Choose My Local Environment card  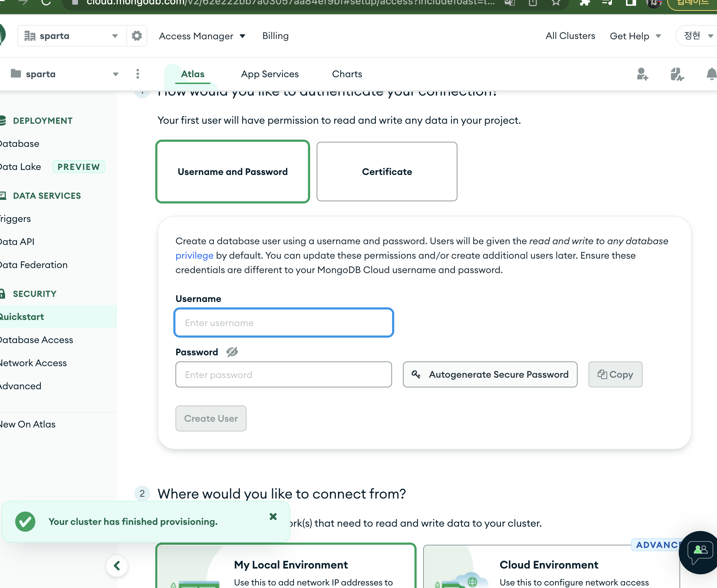(x=286, y=566)
